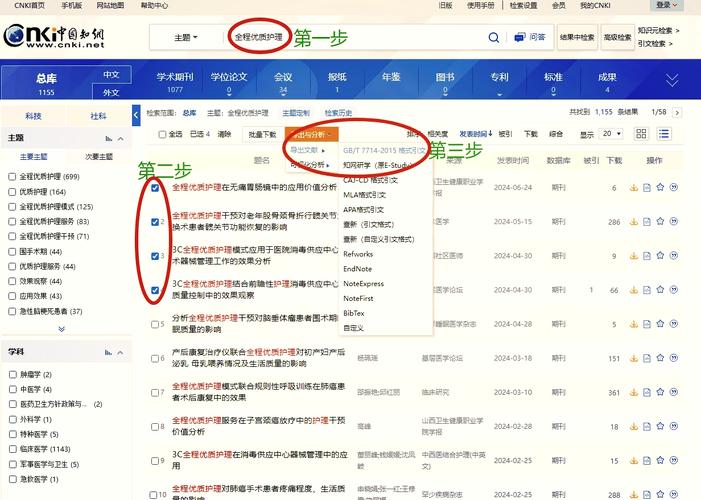Collapse the 学科 filter panel
Image resolution: width=701 pixels, height=500 pixels.
coord(121,352)
